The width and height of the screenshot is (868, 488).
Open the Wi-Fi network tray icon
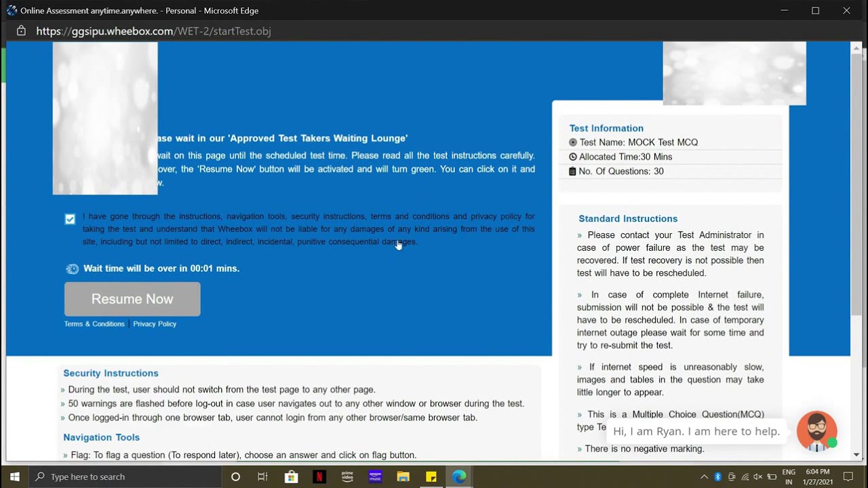(x=745, y=476)
